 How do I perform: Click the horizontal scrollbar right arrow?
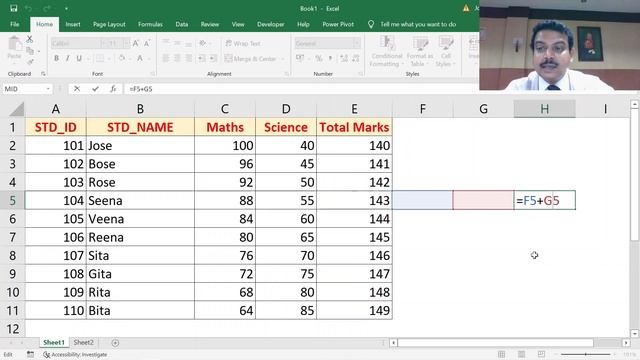[x=626, y=343]
